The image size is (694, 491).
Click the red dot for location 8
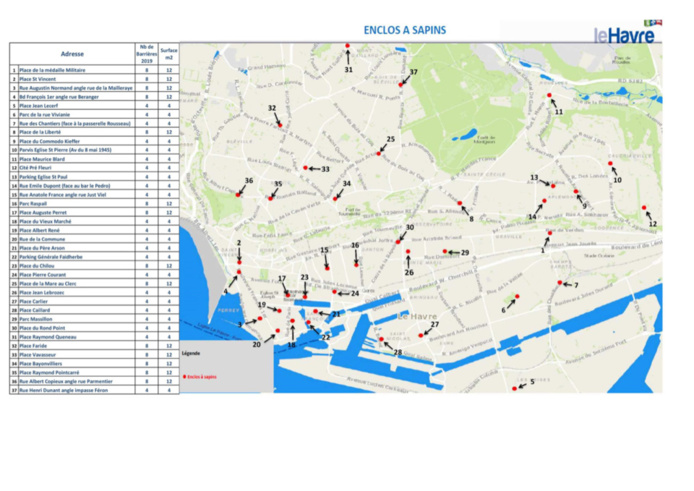(x=460, y=203)
